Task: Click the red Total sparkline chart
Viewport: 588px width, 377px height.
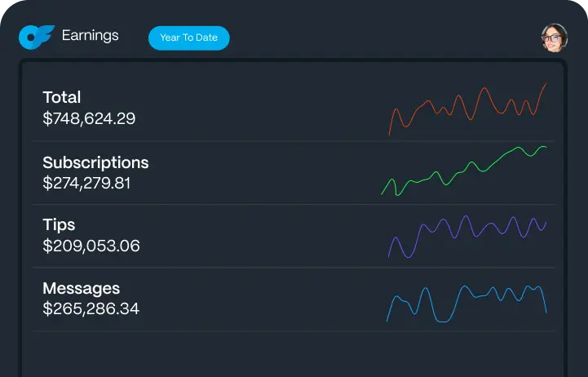Action: (x=467, y=108)
